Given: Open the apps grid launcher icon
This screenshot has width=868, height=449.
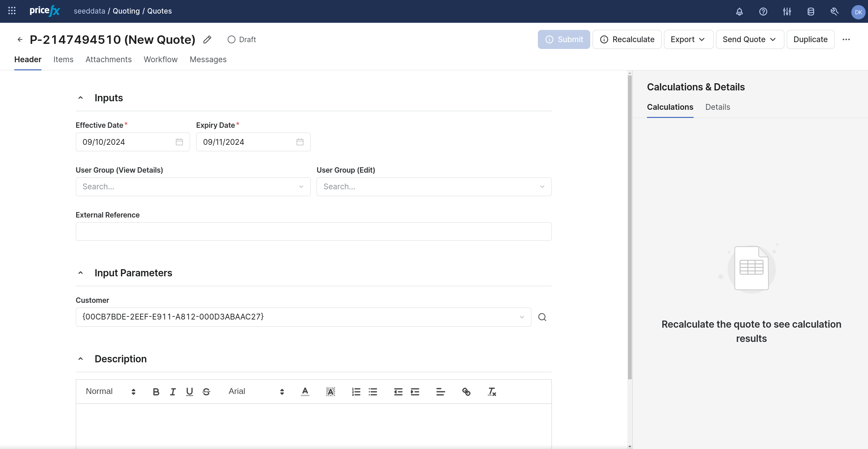Looking at the screenshot, I should pyautogui.click(x=12, y=11).
